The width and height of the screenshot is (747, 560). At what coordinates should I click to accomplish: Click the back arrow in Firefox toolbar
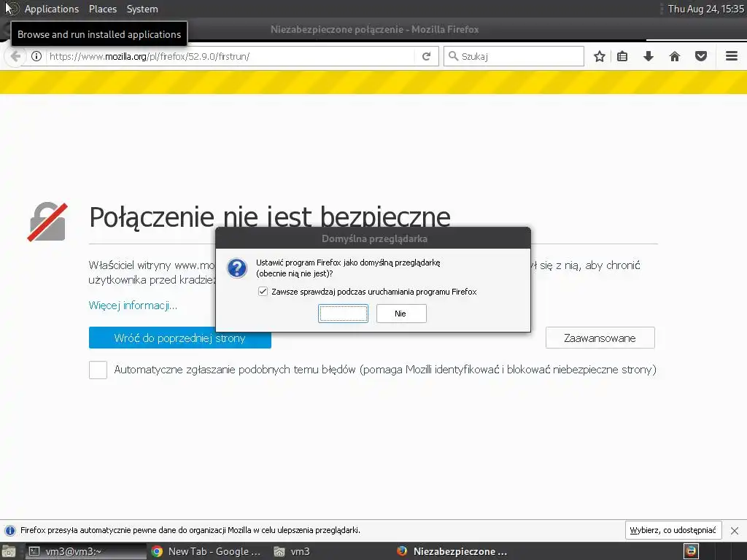tap(15, 56)
